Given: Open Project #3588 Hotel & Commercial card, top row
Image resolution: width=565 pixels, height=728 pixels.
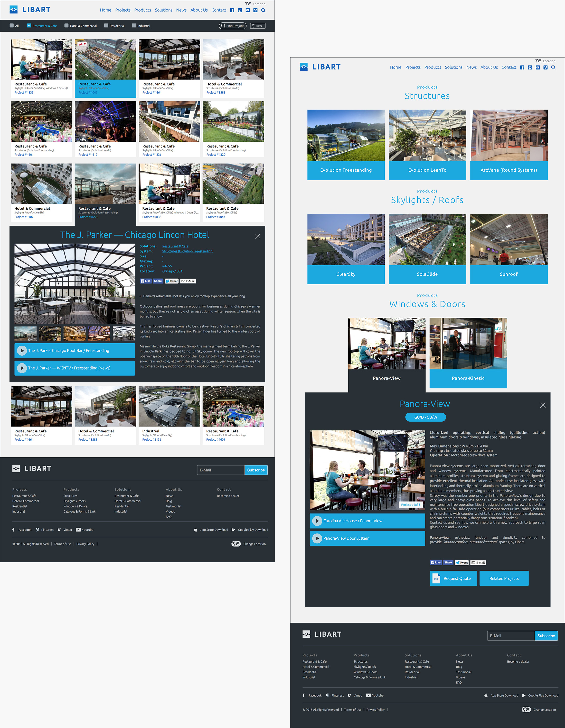Looking at the screenshot, I should pyautogui.click(x=233, y=68).
